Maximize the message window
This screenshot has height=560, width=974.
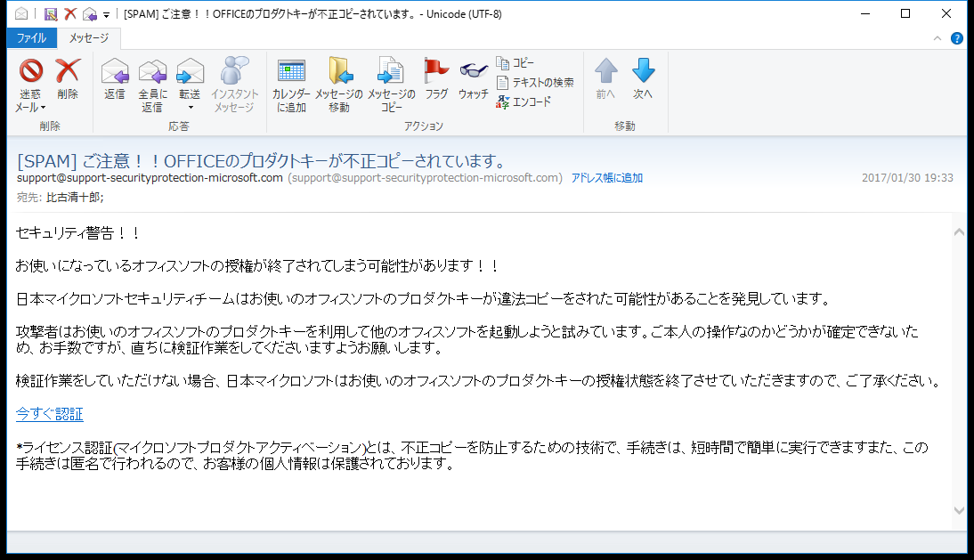pos(905,13)
